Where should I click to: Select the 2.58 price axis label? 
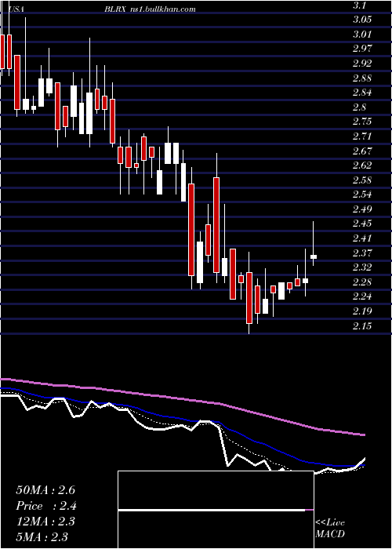(362, 180)
